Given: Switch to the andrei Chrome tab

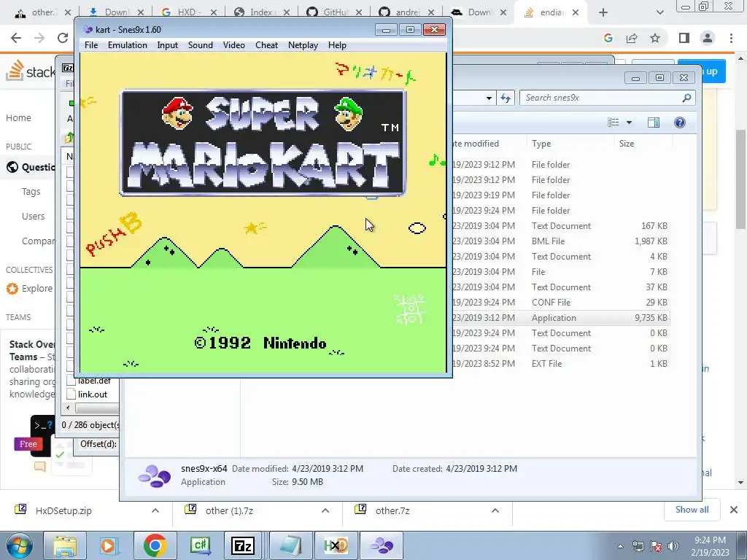Looking at the screenshot, I should coord(405,12).
